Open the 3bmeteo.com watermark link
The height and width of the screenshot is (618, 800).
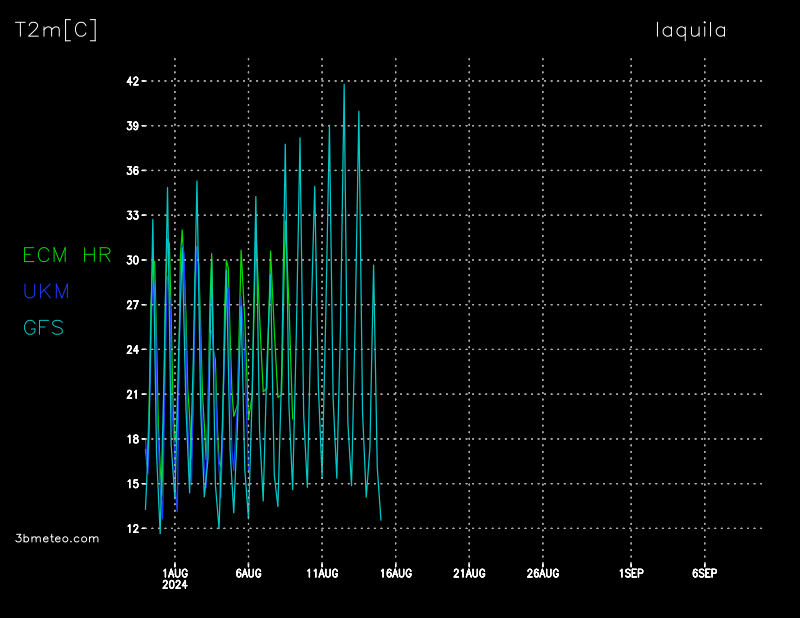pyautogui.click(x=57, y=538)
